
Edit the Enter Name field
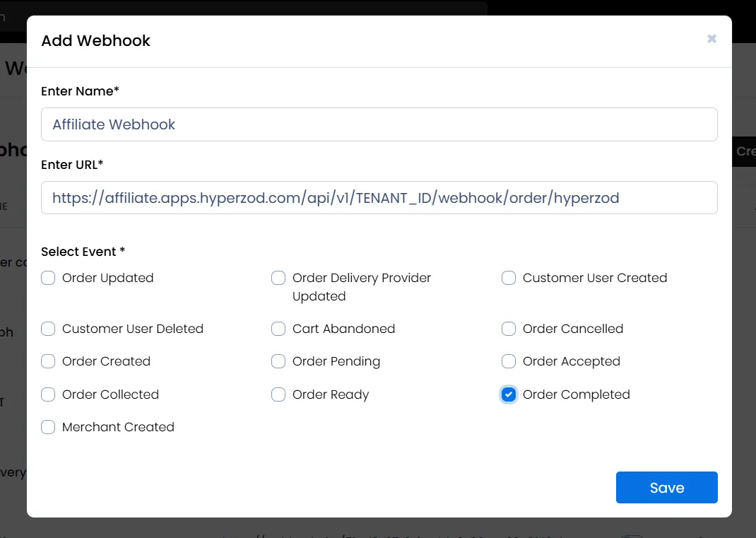[379, 124]
